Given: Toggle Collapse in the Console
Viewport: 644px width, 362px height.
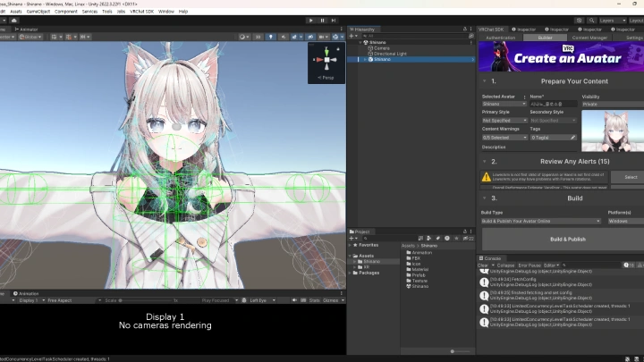Looking at the screenshot, I should (x=505, y=265).
